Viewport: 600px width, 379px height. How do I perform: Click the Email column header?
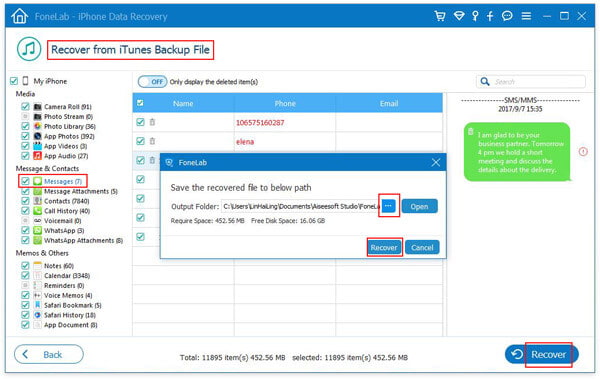[x=389, y=103]
